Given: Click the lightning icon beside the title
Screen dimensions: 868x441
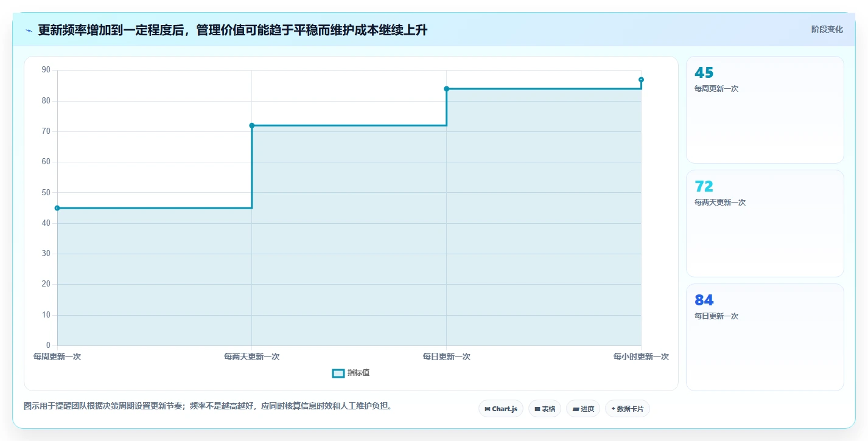Looking at the screenshot, I should 29,30.
